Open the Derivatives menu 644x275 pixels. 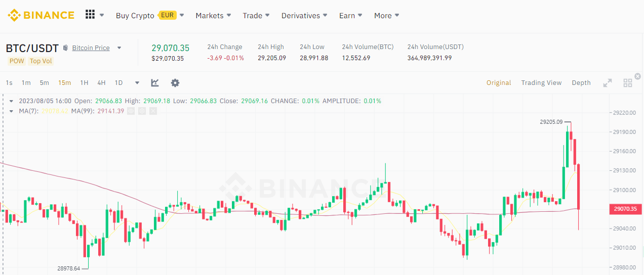(x=304, y=16)
